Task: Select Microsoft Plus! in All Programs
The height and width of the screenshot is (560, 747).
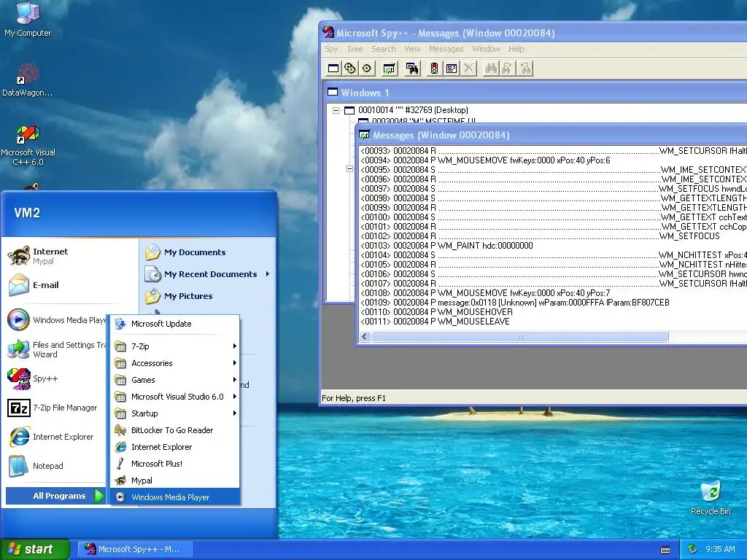Action: pyautogui.click(x=175, y=463)
